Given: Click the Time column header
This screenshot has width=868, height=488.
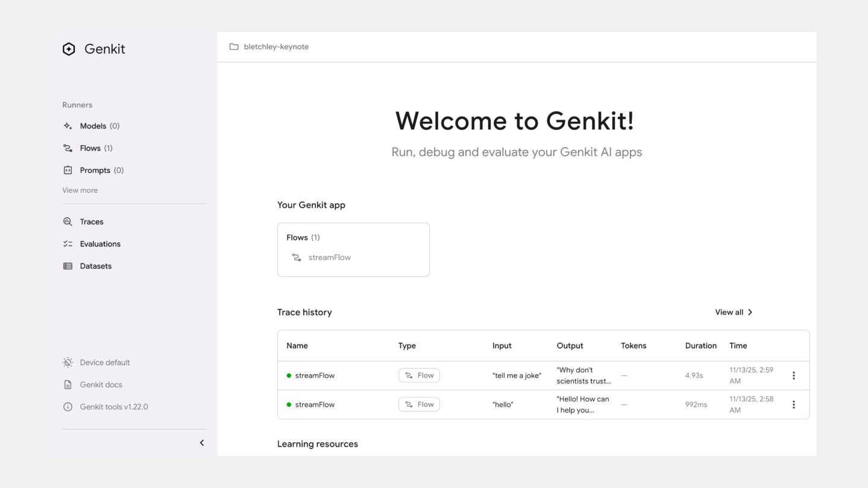Looking at the screenshot, I should click(x=738, y=346).
